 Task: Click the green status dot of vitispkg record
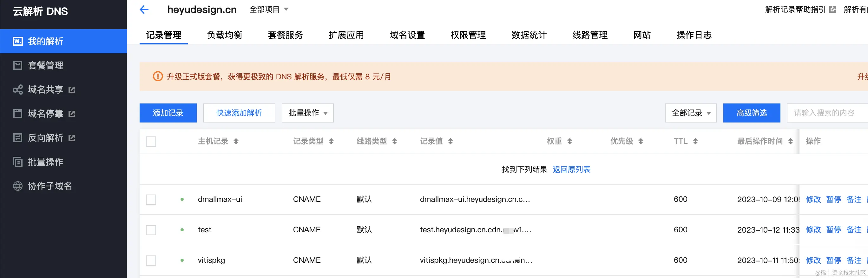point(182,260)
